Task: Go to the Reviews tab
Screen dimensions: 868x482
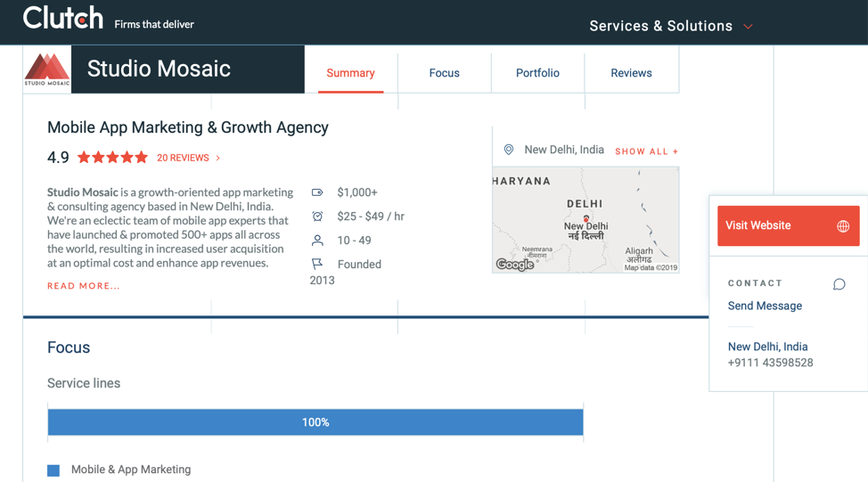Action: (x=631, y=73)
